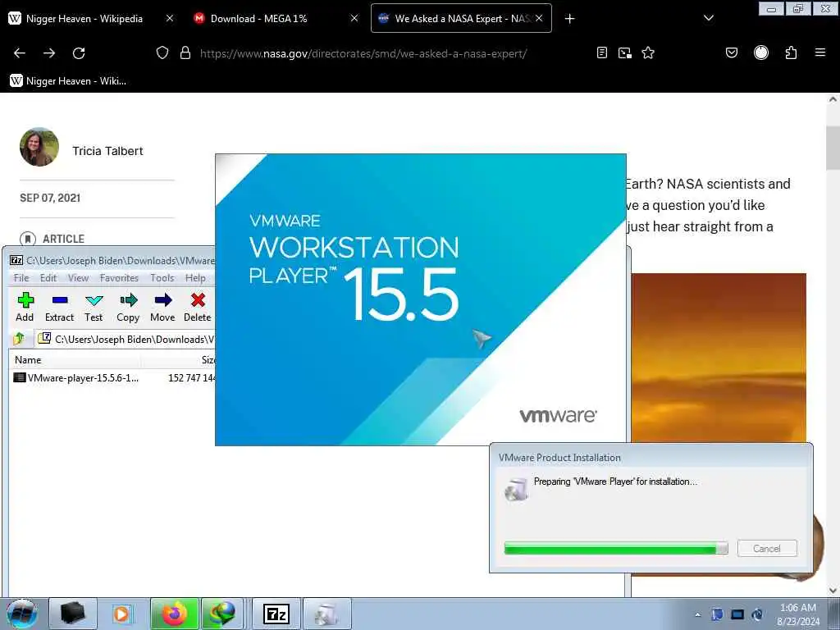The width and height of the screenshot is (840, 630).
Task: Click the URL address field
Action: 363,53
